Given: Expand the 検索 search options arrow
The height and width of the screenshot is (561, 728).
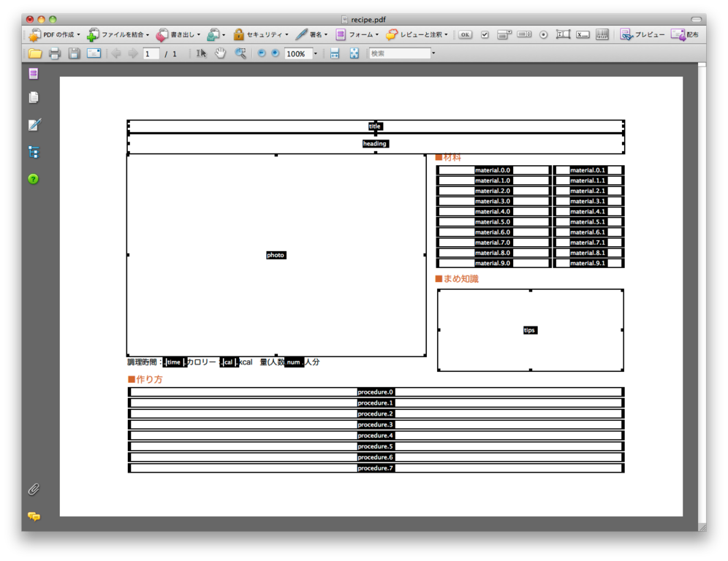Looking at the screenshot, I should pyautogui.click(x=433, y=53).
